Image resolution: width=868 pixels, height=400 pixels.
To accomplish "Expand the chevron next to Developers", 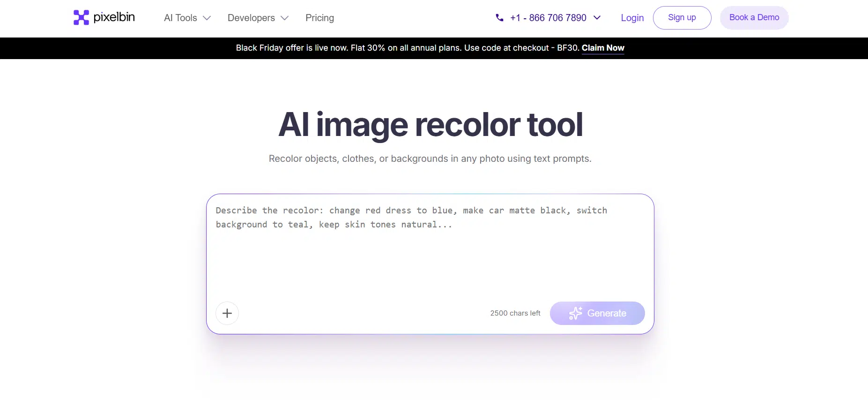I will point(284,18).
